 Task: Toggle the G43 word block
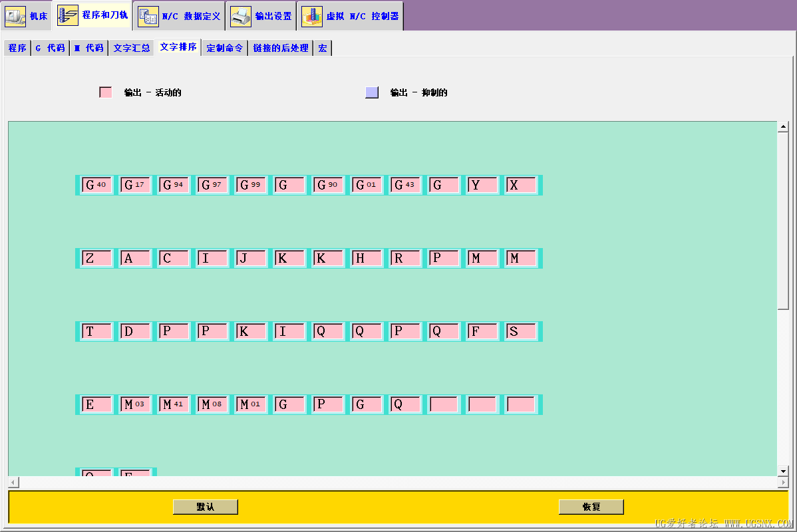(x=406, y=185)
